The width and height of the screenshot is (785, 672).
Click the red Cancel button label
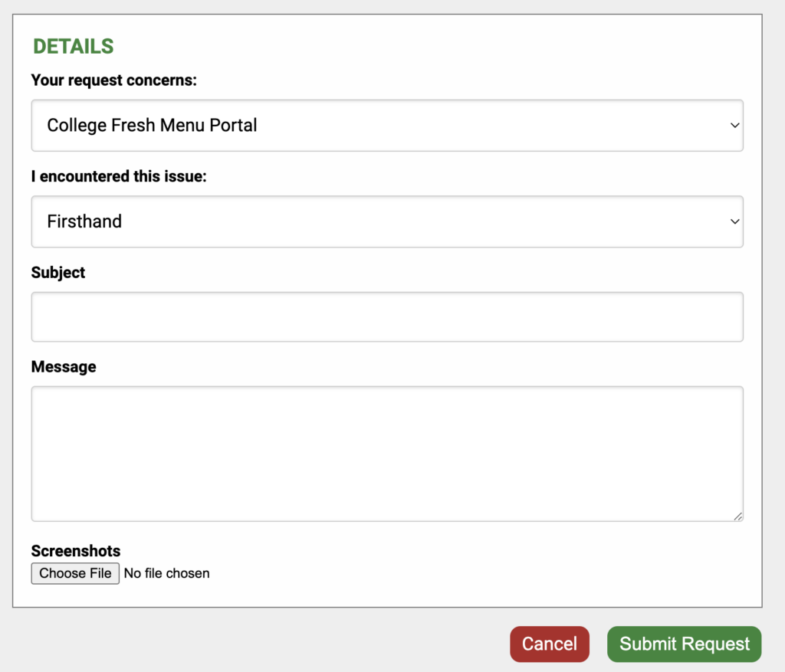coord(549,644)
